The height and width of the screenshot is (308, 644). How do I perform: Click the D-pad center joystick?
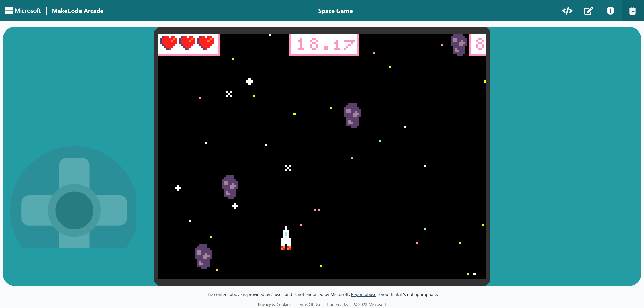(x=74, y=210)
